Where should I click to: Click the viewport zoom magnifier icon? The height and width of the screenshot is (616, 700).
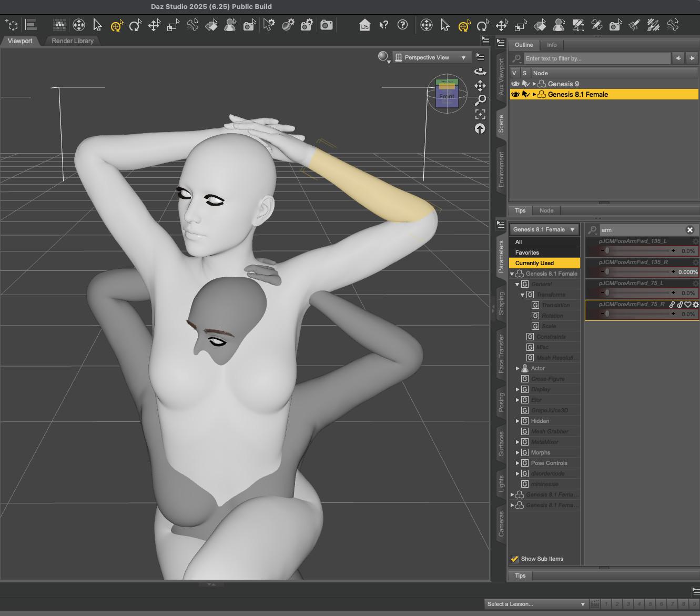[480, 100]
